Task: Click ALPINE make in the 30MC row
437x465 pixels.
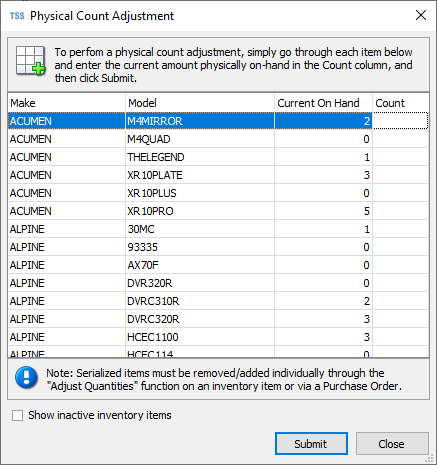Action: (x=67, y=229)
